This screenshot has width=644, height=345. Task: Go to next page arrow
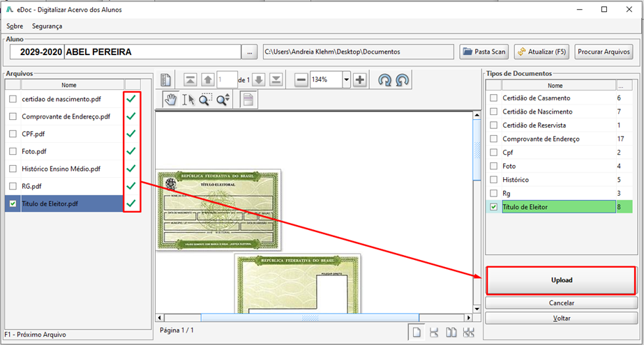pos(258,79)
